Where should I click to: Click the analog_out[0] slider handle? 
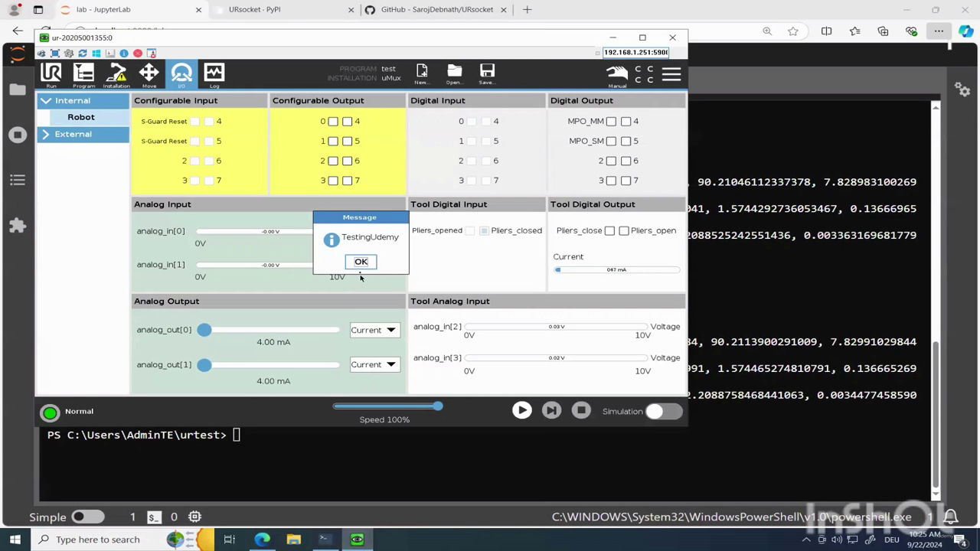[x=204, y=330]
